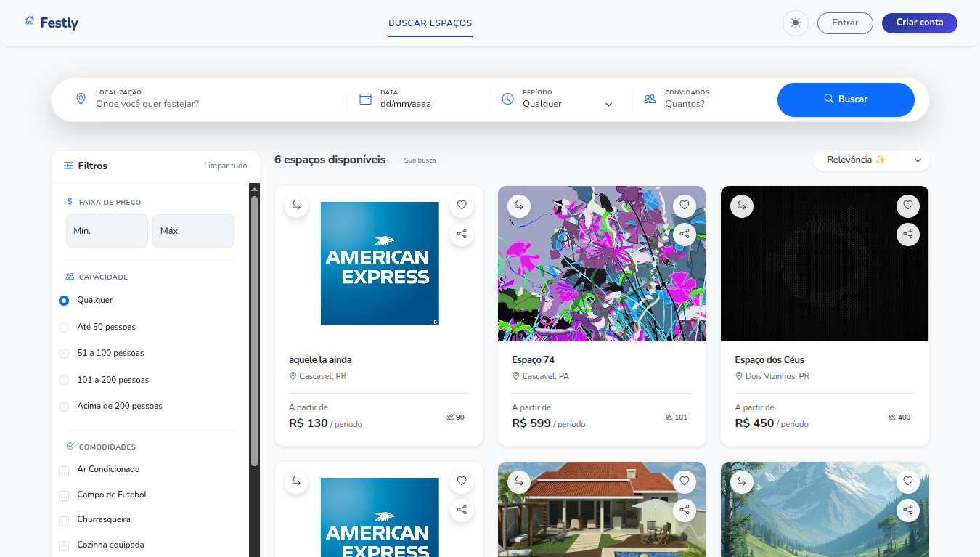Click the Data date input field
Viewport: 980px width, 557px height.
[x=430, y=104]
